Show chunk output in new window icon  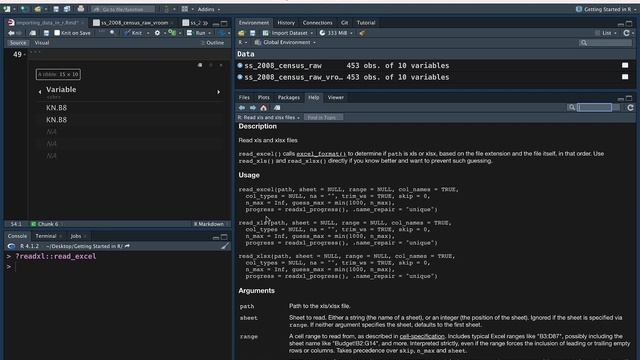(200, 65)
